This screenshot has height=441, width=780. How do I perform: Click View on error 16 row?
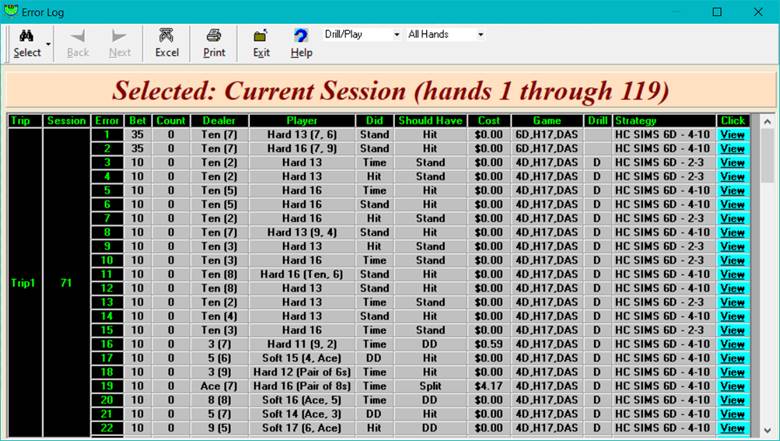click(x=732, y=344)
